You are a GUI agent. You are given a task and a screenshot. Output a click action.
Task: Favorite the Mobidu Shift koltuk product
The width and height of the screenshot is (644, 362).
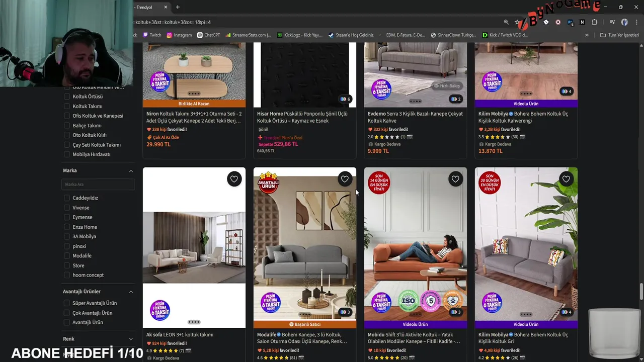[x=455, y=179]
